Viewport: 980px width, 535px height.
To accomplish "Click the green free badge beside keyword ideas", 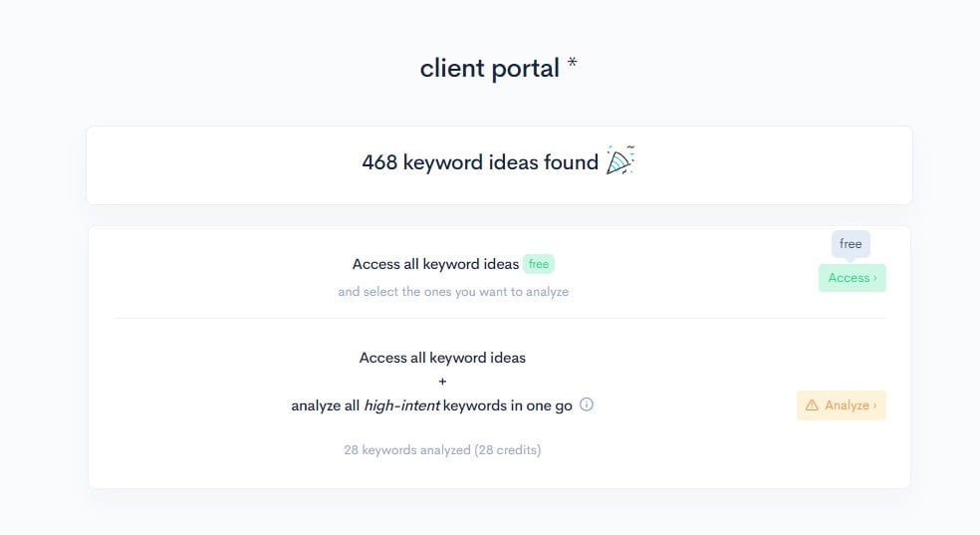I will 539,264.
